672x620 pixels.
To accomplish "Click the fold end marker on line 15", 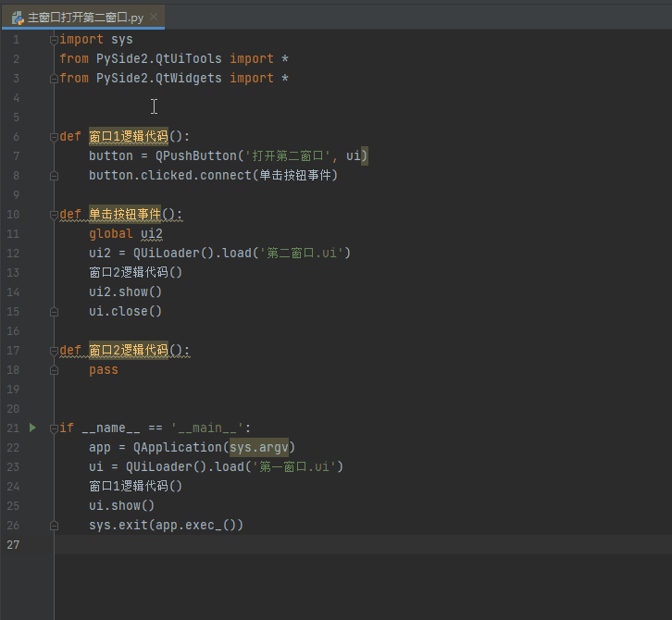I will click(x=55, y=312).
